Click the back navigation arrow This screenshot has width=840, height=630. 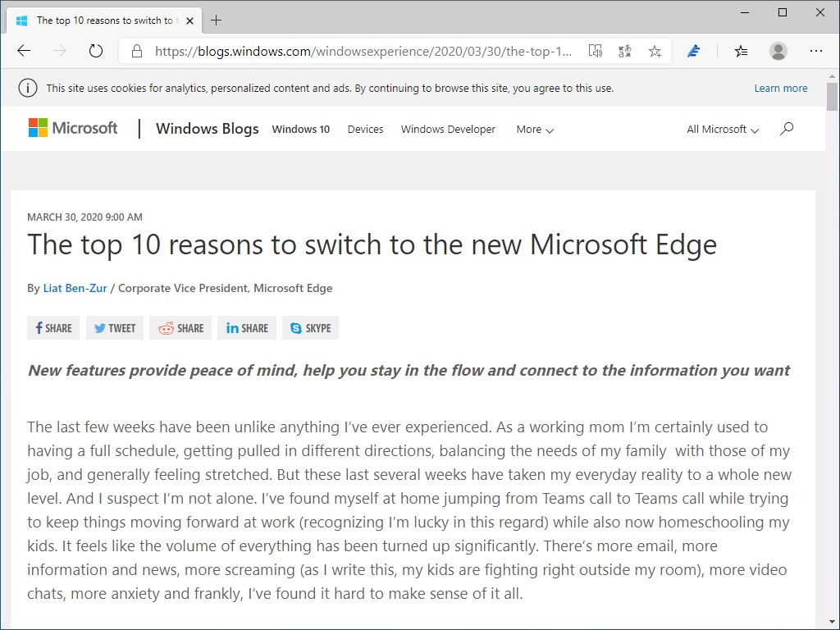click(24, 51)
